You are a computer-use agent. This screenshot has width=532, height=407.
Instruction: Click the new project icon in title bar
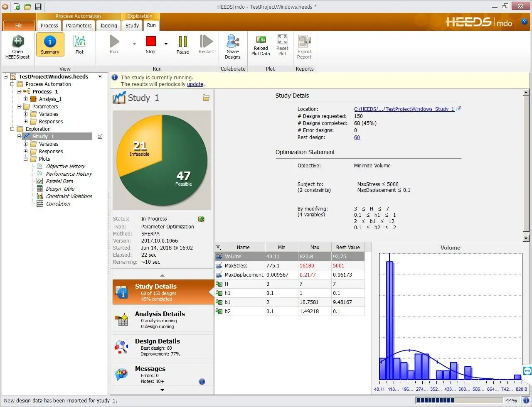[17, 7]
